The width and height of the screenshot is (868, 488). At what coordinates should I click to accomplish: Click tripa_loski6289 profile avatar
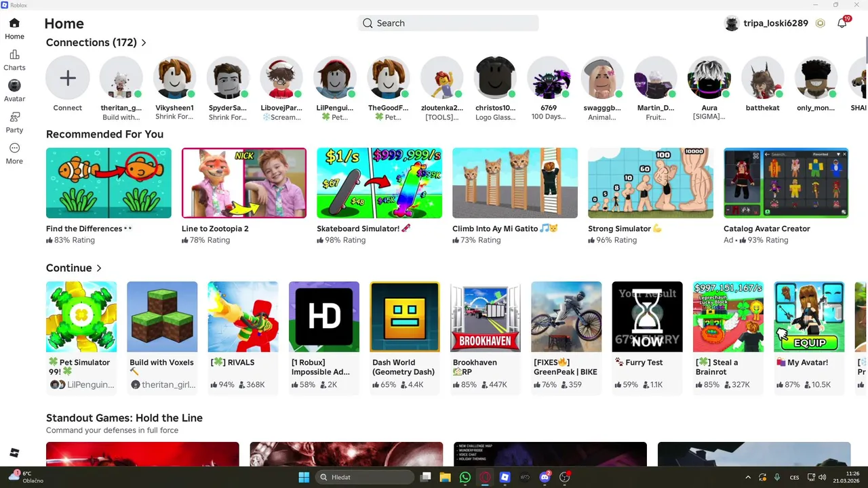coord(732,23)
